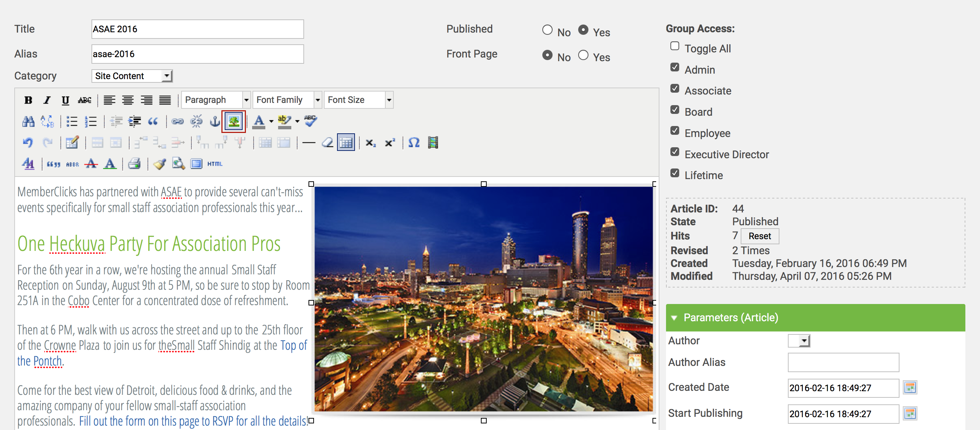The image size is (980, 430).
Task: Uncheck the Board group access
Action: [674, 110]
